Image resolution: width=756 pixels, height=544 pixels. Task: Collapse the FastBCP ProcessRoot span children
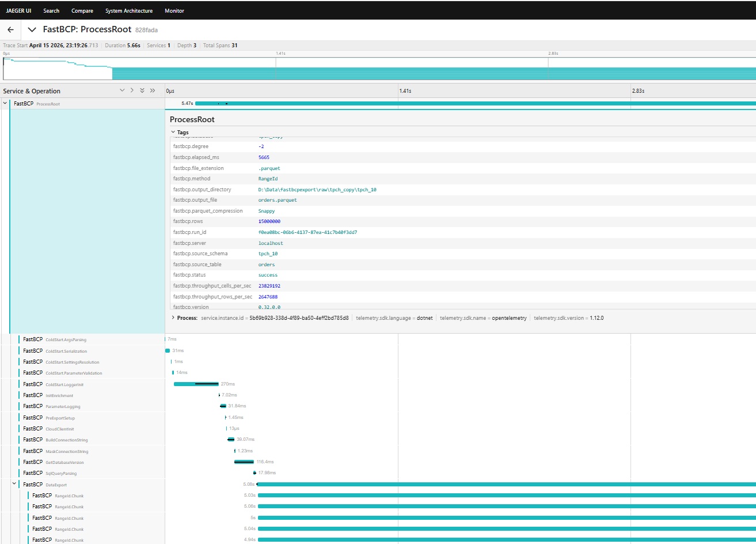point(5,103)
